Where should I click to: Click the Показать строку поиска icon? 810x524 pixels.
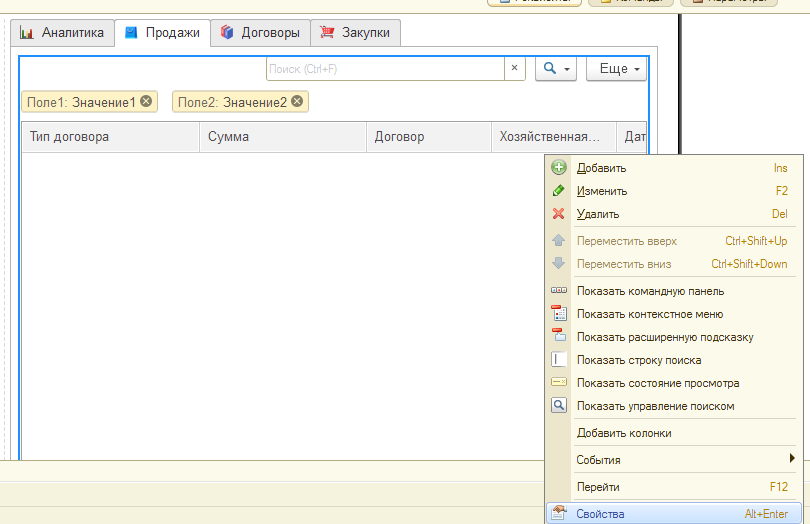coord(559,360)
